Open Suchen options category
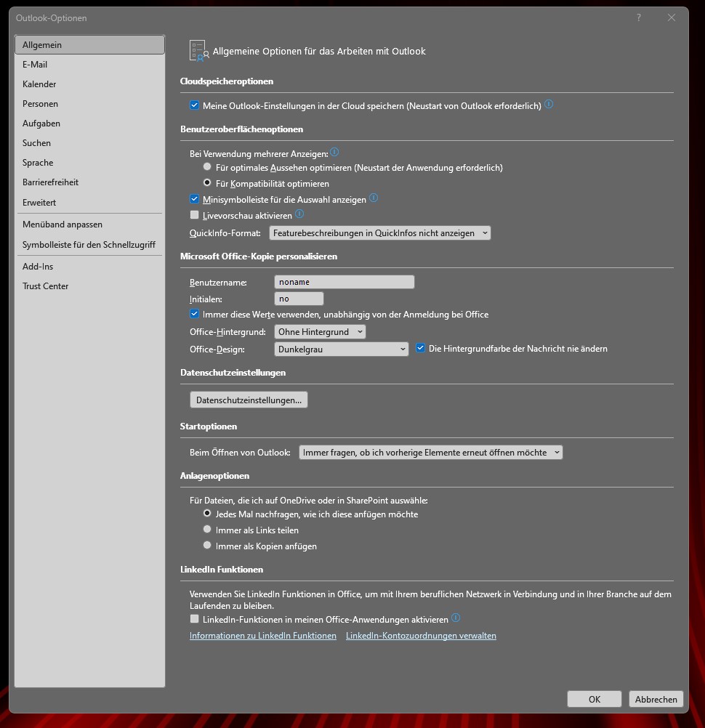The height and width of the screenshot is (728, 705). [x=89, y=143]
